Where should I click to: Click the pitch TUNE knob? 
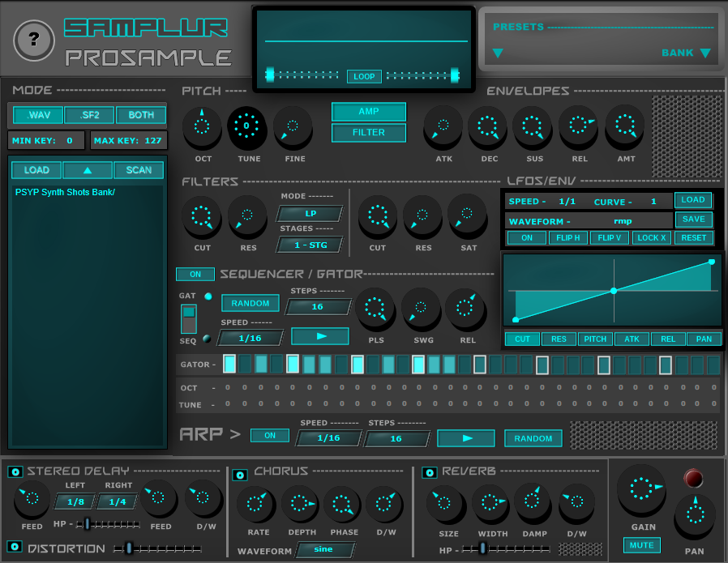point(246,126)
